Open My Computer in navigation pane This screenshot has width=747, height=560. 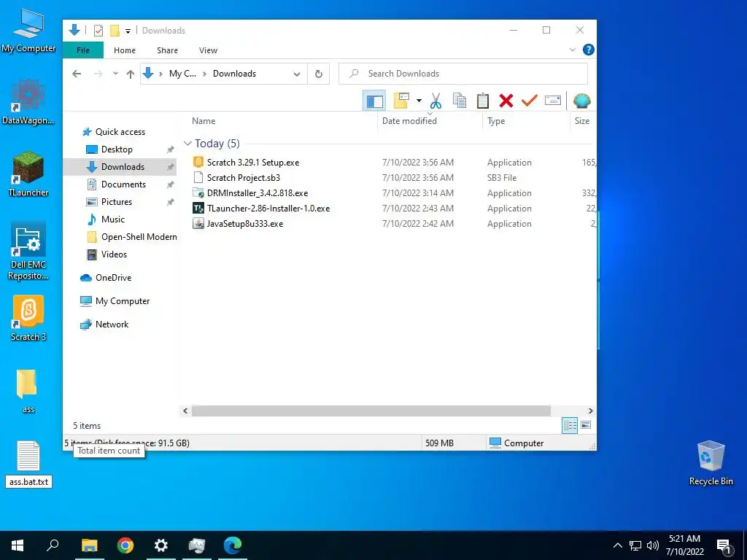(123, 301)
